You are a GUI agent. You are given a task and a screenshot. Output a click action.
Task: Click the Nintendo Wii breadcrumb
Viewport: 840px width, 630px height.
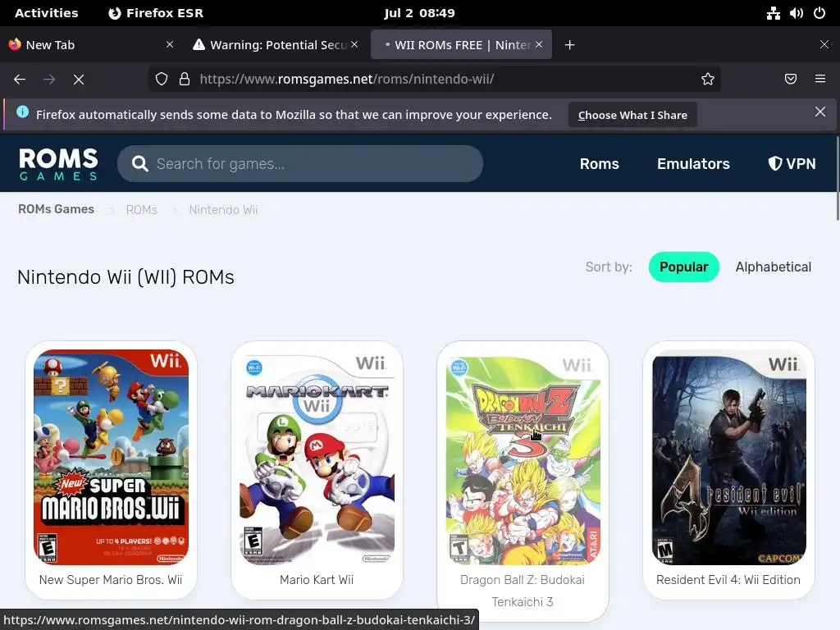pyautogui.click(x=223, y=209)
